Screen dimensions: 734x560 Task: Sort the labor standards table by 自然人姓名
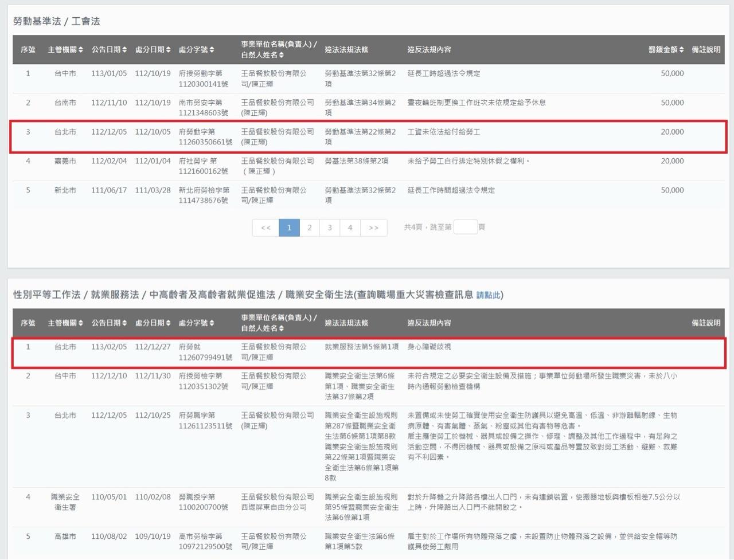(263, 55)
